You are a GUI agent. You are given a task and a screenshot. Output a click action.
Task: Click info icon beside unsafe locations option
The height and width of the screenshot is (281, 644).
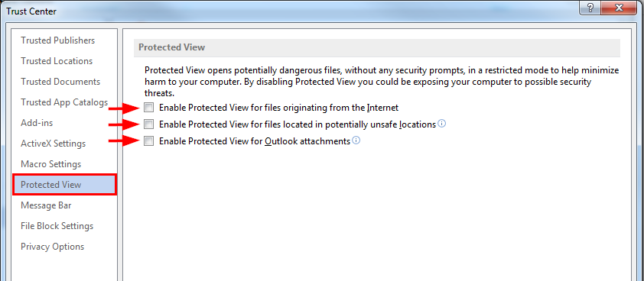(442, 124)
